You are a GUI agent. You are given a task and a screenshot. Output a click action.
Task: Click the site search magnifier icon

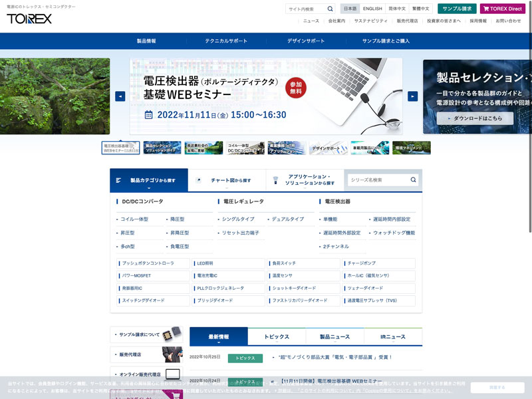click(331, 9)
